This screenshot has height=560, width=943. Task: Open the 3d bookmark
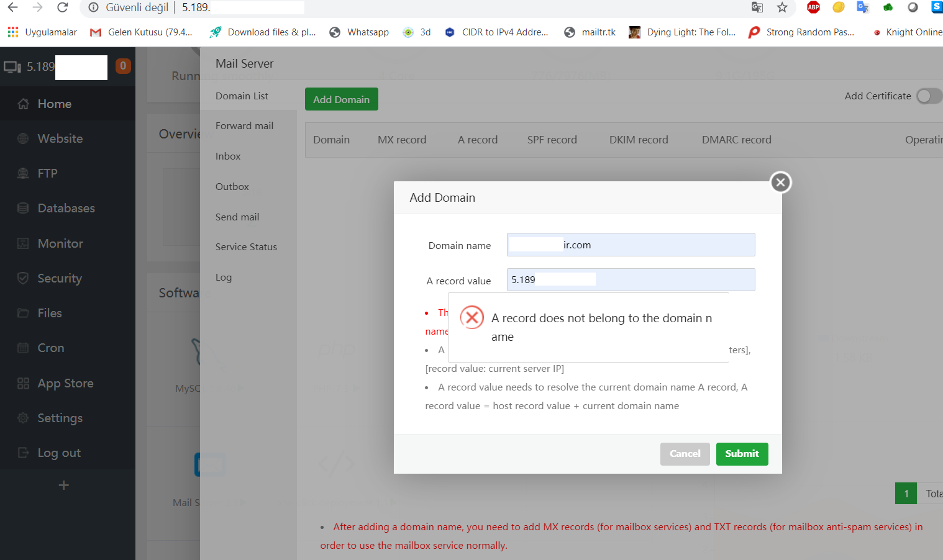(x=417, y=32)
